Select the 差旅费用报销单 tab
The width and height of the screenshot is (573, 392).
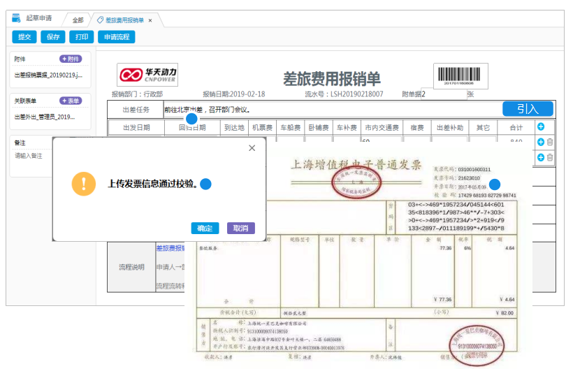pyautogui.click(x=124, y=20)
